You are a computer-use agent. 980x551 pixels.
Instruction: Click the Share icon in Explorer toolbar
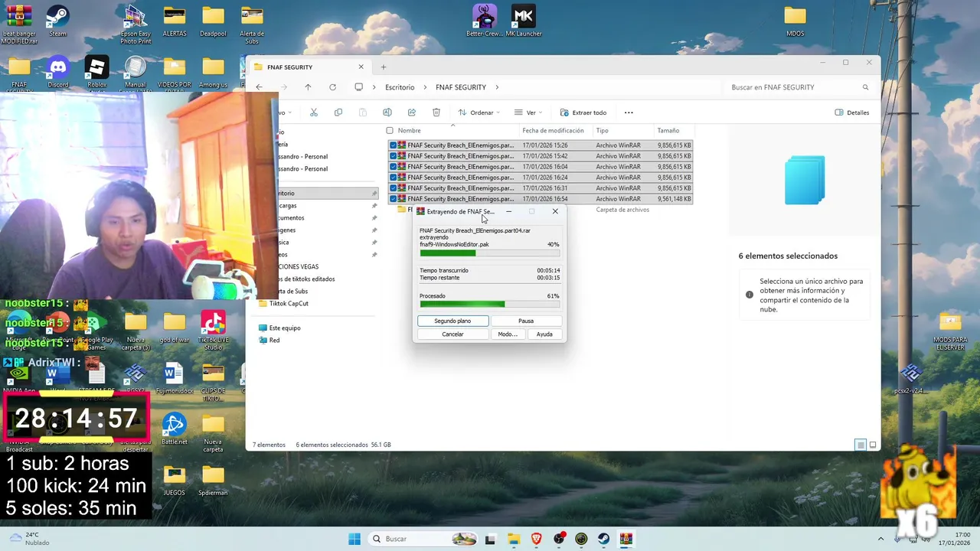412,112
